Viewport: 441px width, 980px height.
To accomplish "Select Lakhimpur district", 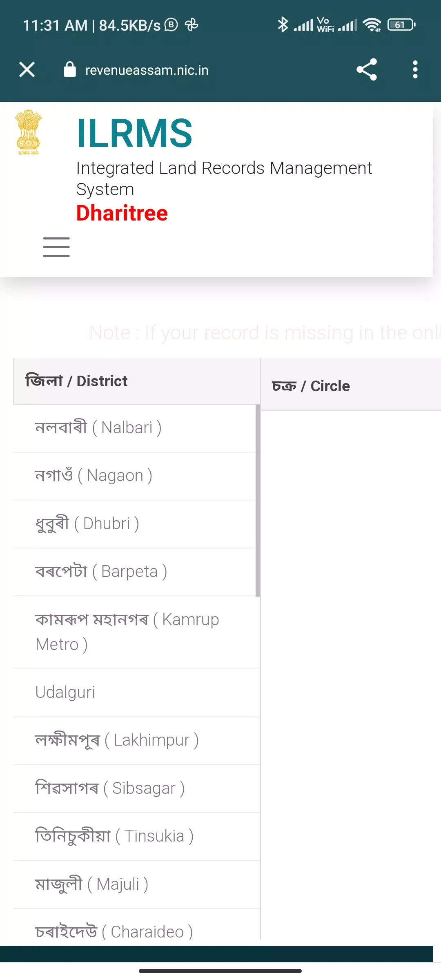I will [x=136, y=741].
